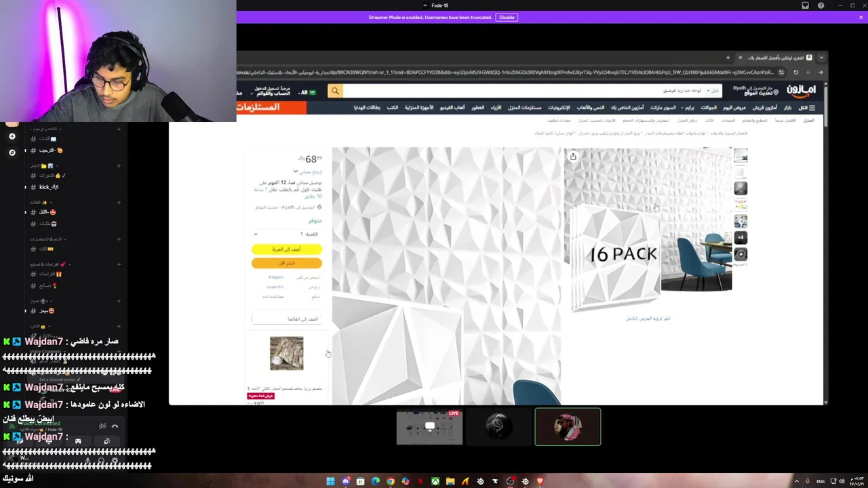Click the browser address bar URL
This screenshot has height=488, width=868.
point(505,72)
